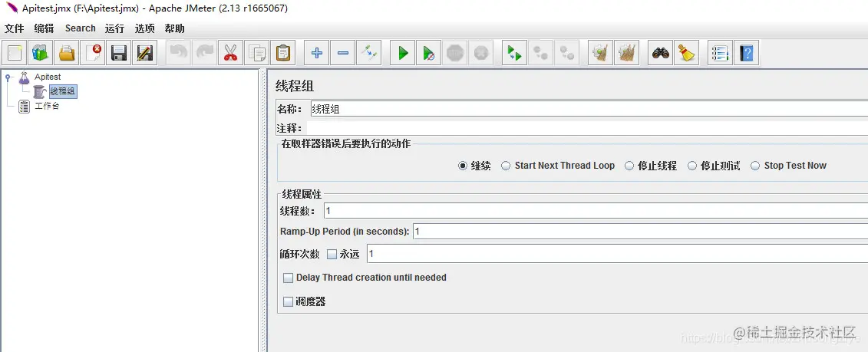Click the Ramp-Up Period input field
This screenshot has width=868, height=352.
640,232
